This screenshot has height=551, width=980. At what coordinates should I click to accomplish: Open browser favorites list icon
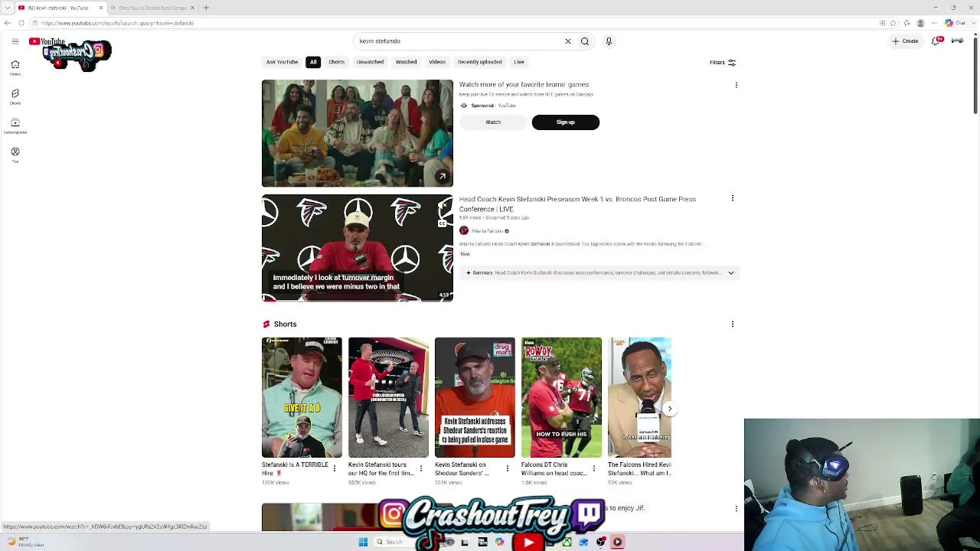coord(906,23)
